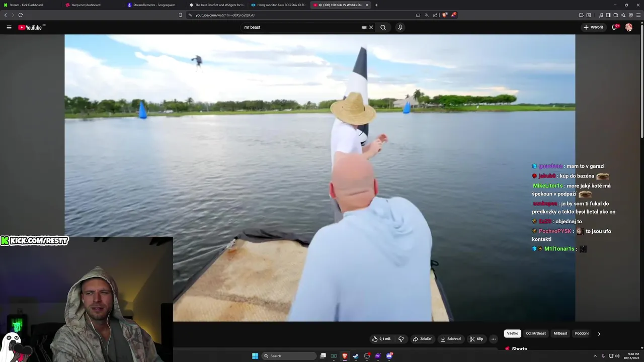This screenshot has height=362, width=644.
Task: Select the Od: MrBeast filter chip
Action: (536, 333)
